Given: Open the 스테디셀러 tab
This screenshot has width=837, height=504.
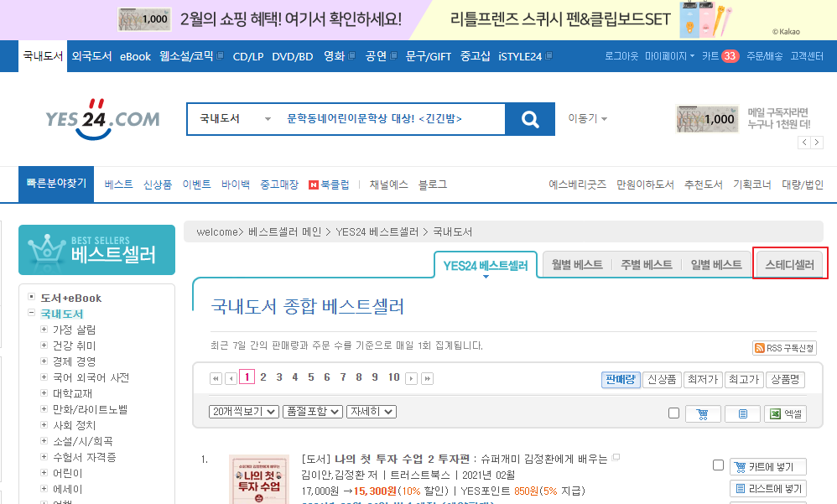Looking at the screenshot, I should 790,265.
